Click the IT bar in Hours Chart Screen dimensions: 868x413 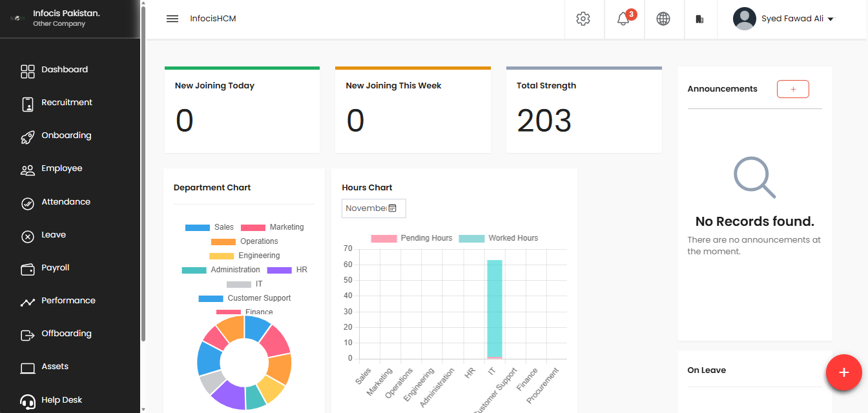tap(495, 308)
